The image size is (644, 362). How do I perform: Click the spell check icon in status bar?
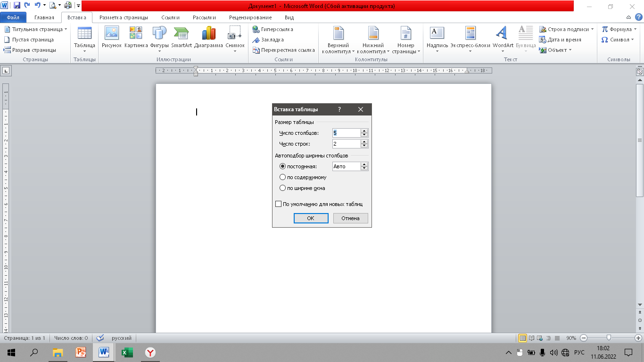click(99, 338)
